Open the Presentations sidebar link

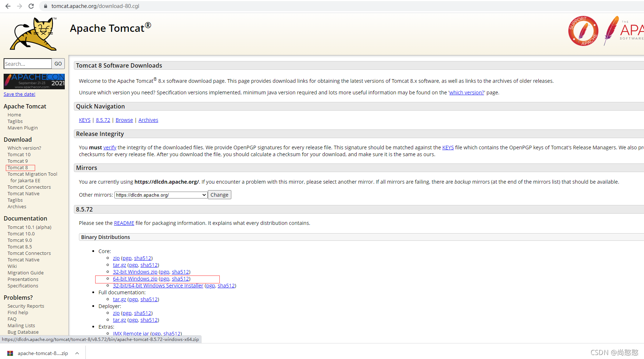23,279
